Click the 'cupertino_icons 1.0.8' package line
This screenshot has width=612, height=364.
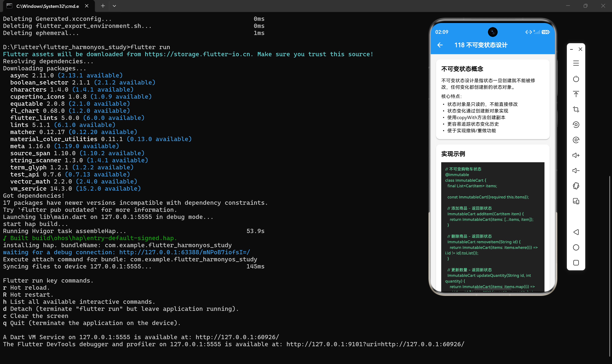pos(81,97)
